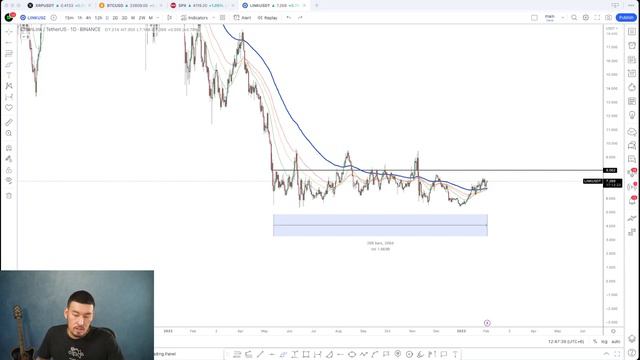Open price axis settings gear at bottom

613,331
